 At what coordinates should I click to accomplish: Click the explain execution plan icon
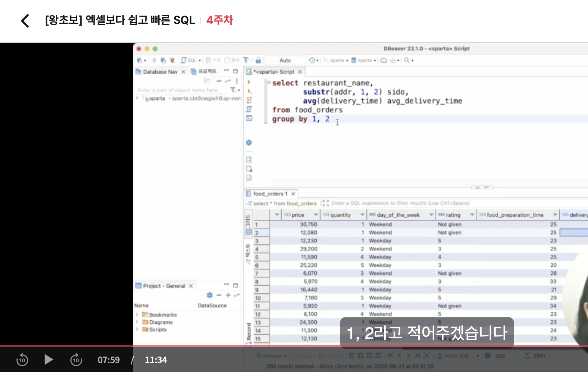249,109
